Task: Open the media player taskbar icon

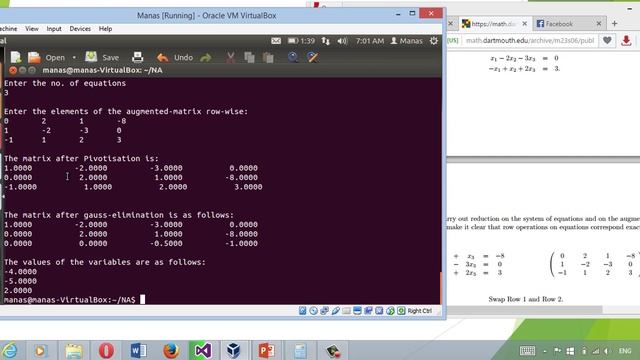Action: point(40,351)
